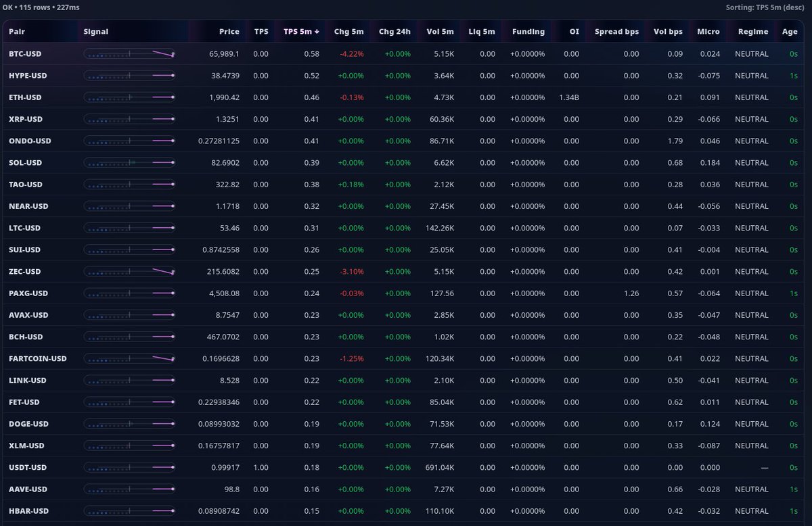Select the ZEC-USD pair
This screenshot has height=526, width=812.
tap(25, 272)
